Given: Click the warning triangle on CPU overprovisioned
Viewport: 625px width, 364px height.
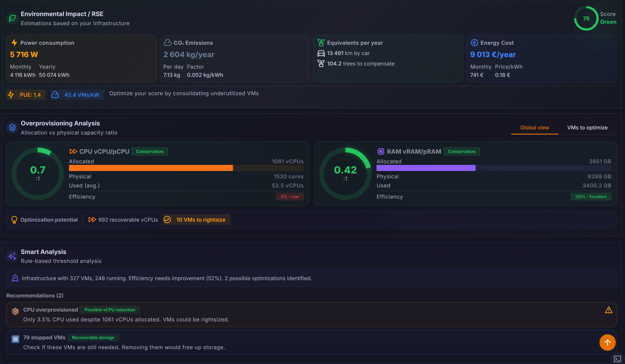Looking at the screenshot, I should [608, 310].
